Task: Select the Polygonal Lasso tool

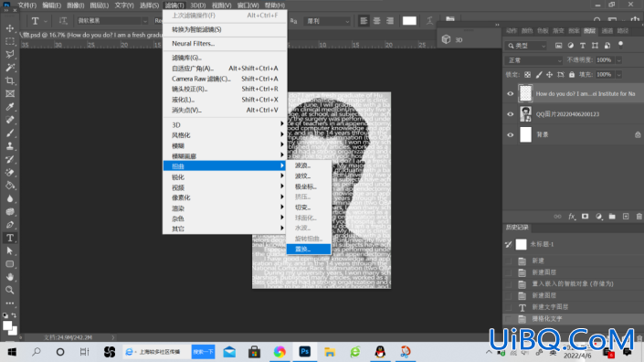Action: click(10, 55)
